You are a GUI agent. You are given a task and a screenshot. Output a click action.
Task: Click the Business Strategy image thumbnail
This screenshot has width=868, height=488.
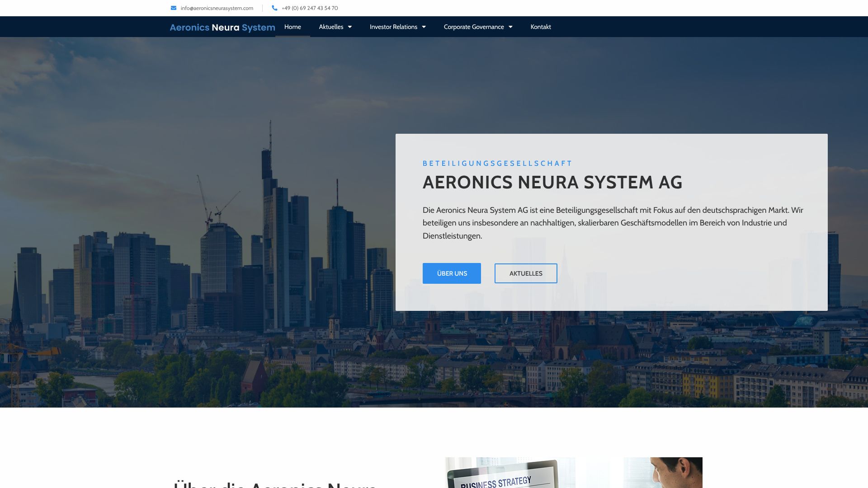pos(510,473)
